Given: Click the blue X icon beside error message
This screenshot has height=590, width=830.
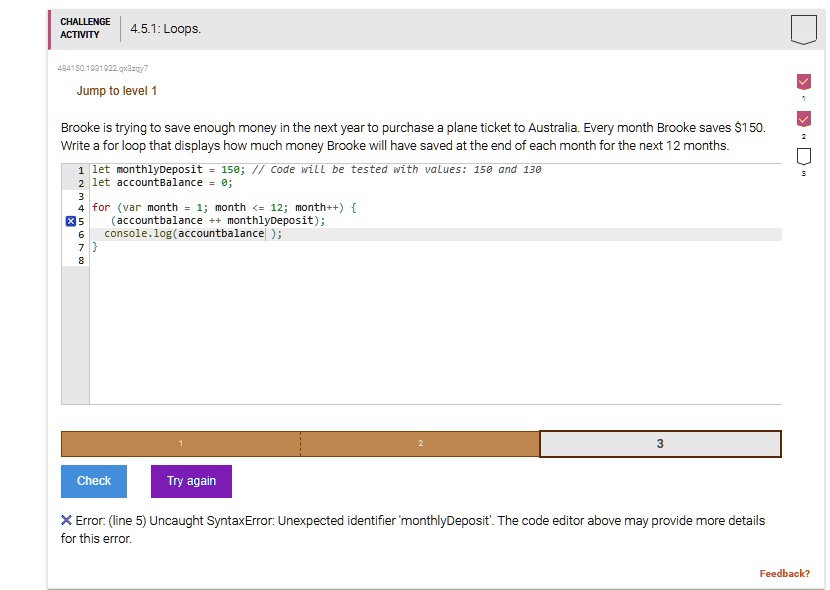Looking at the screenshot, I should (66, 520).
